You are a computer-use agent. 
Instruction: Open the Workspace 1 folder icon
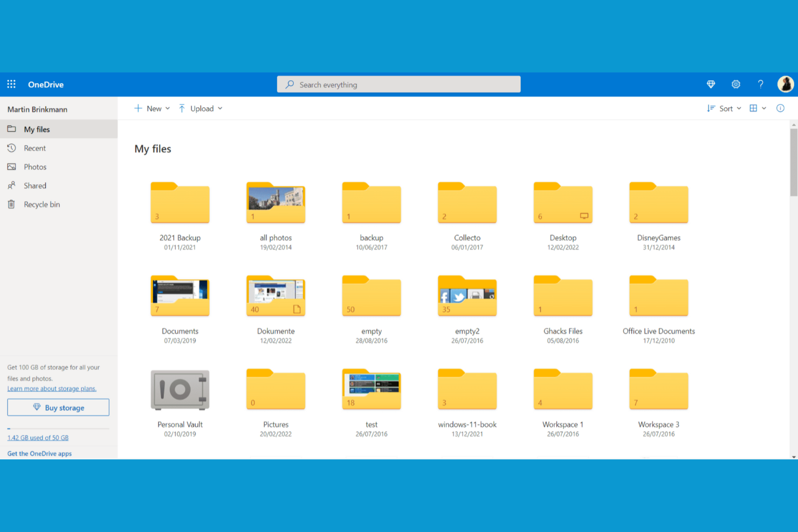563,389
